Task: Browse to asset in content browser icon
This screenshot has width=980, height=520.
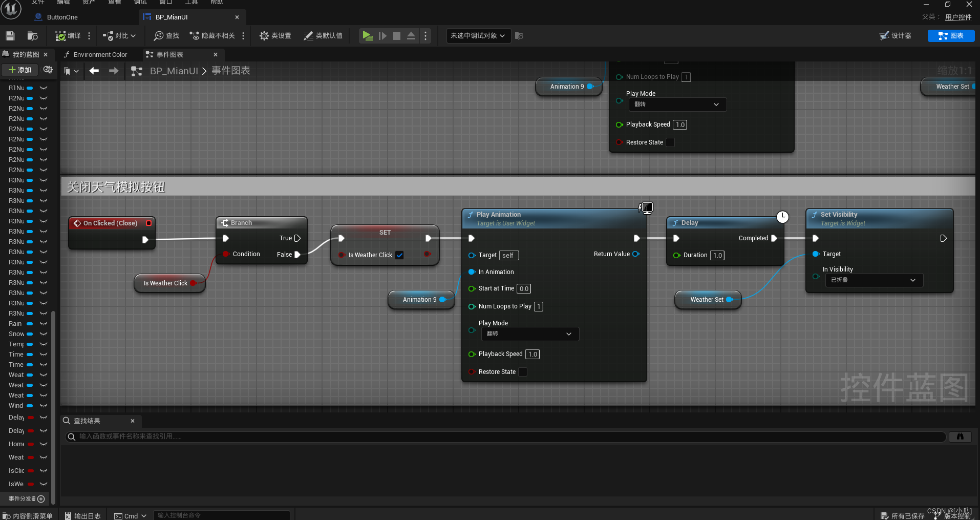Action: (32, 36)
